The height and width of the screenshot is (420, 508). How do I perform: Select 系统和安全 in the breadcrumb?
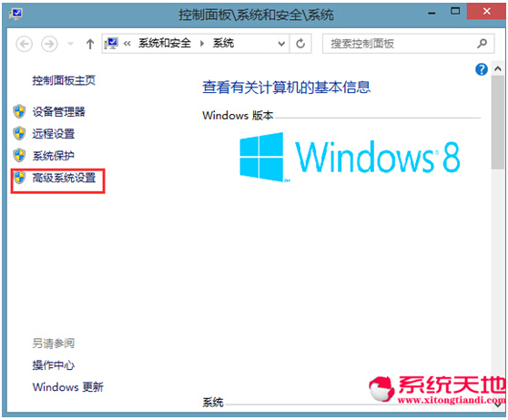coord(165,43)
